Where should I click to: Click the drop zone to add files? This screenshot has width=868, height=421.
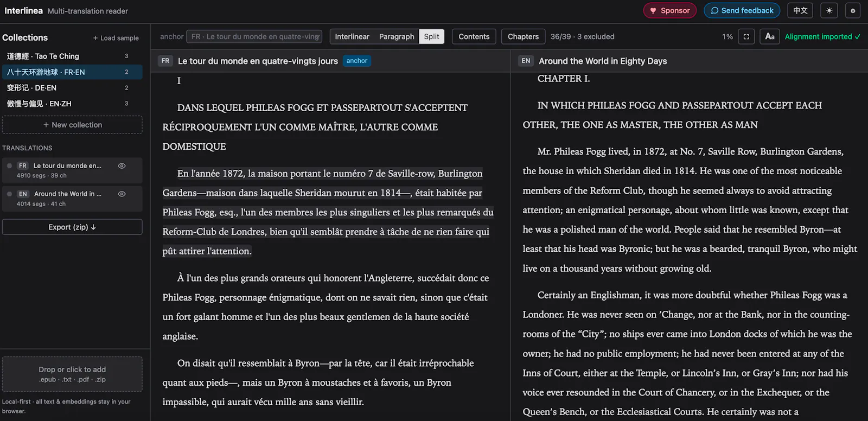[x=72, y=374]
